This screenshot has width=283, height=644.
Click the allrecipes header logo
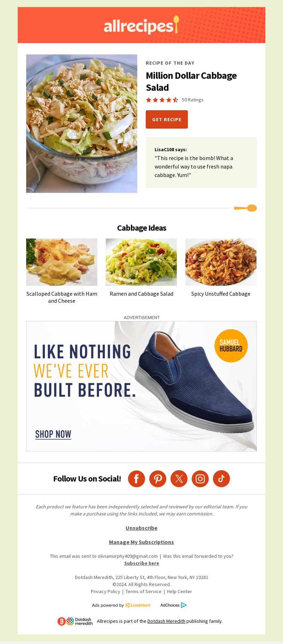(141, 25)
